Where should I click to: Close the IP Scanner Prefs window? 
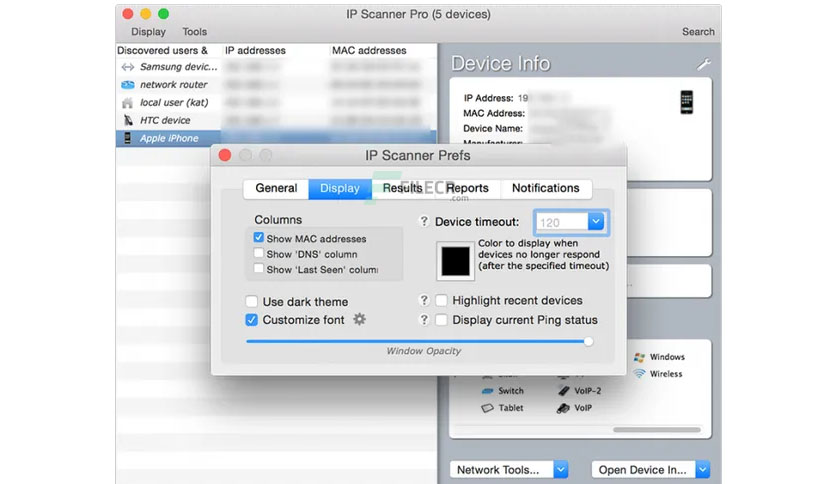[x=225, y=155]
